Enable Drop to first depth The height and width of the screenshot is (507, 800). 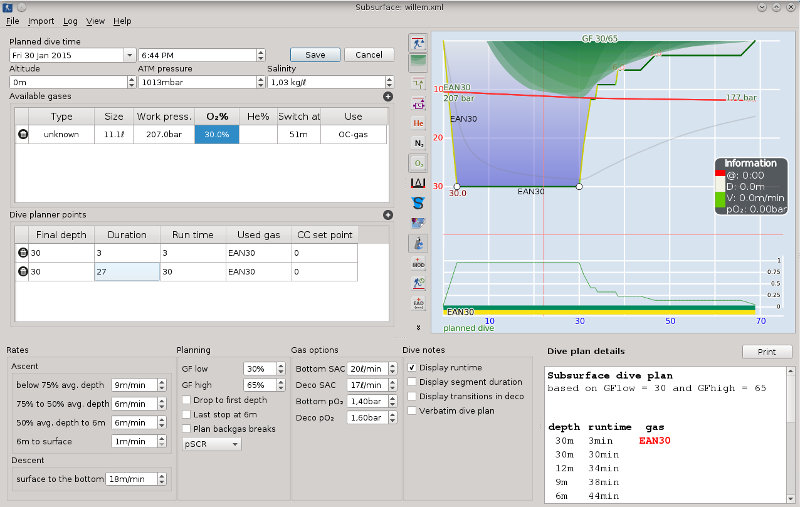pyautogui.click(x=187, y=400)
